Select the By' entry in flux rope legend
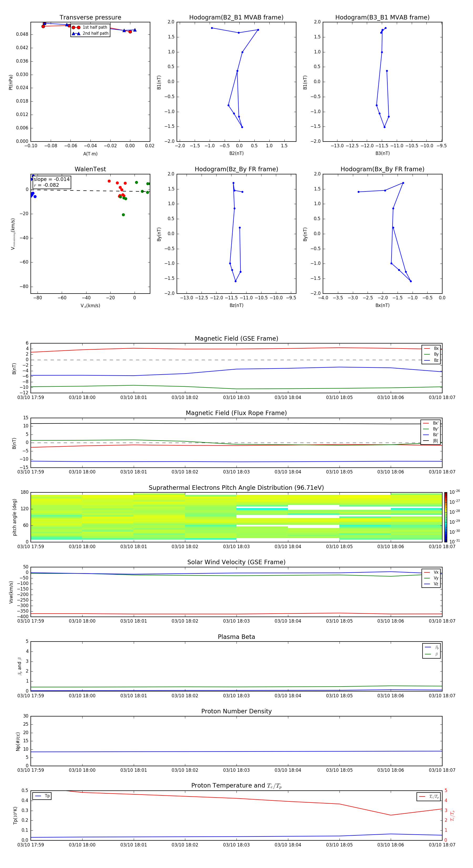This screenshot has height=868, width=473. [x=431, y=429]
